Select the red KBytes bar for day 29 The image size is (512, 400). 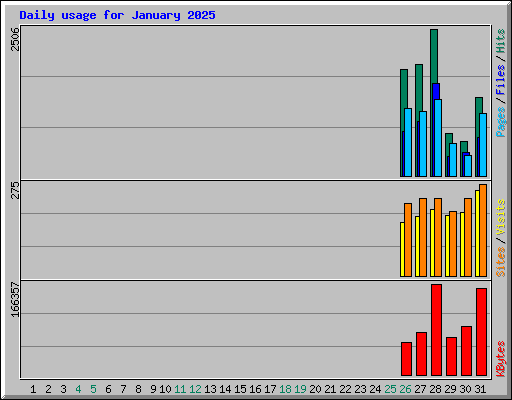coord(451,357)
